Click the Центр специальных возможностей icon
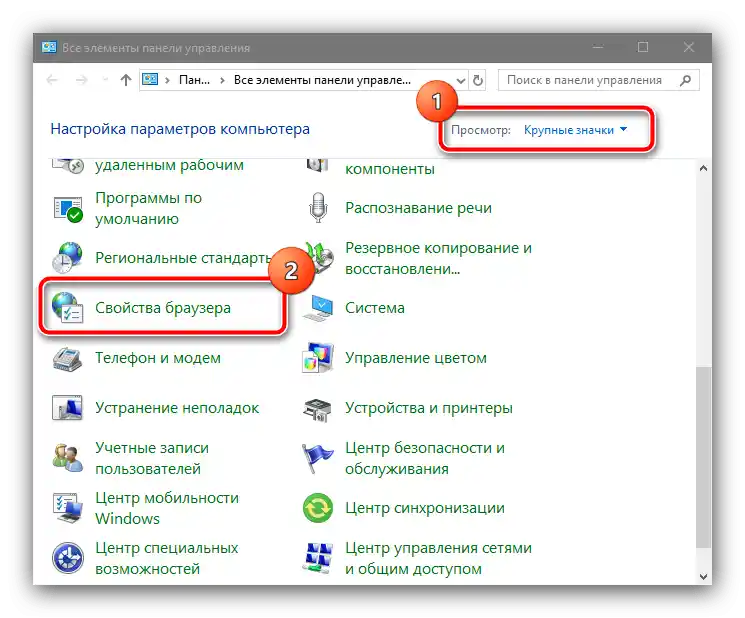Viewport: 745px width, 618px height. coord(68,558)
